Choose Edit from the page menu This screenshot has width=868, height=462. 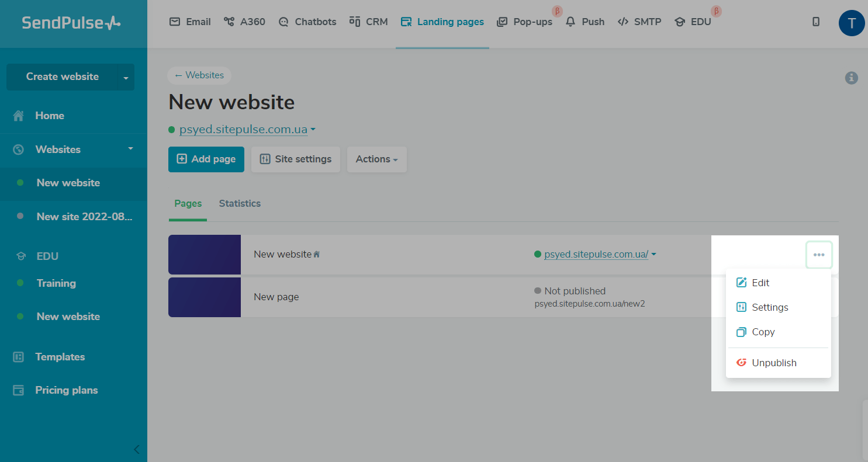tap(779, 283)
